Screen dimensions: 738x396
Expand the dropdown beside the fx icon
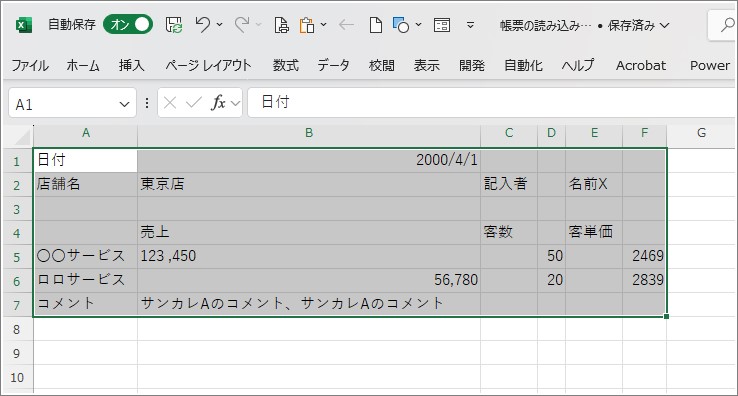(x=236, y=103)
